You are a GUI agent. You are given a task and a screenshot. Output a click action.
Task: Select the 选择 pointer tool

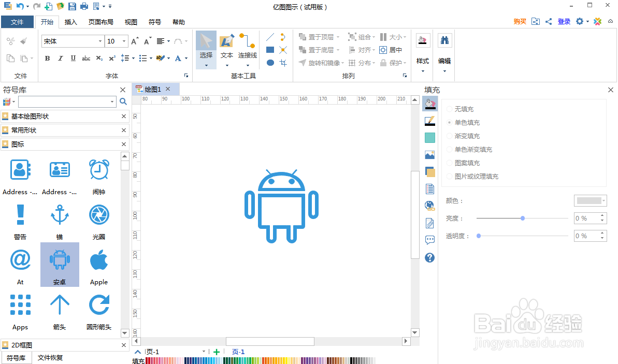coord(206,50)
